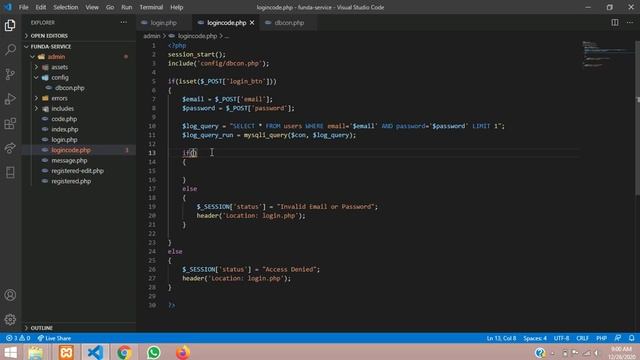Collapse the admin folder
The image size is (640, 360).
[56, 57]
